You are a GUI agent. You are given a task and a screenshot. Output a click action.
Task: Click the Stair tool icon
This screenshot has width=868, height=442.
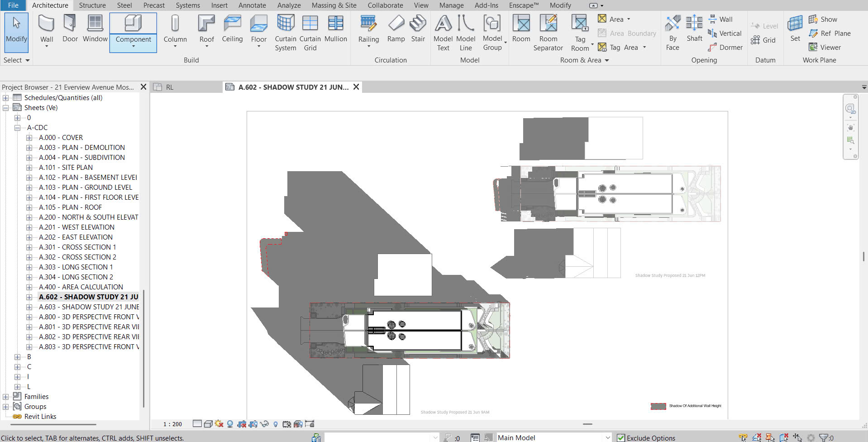click(x=418, y=24)
